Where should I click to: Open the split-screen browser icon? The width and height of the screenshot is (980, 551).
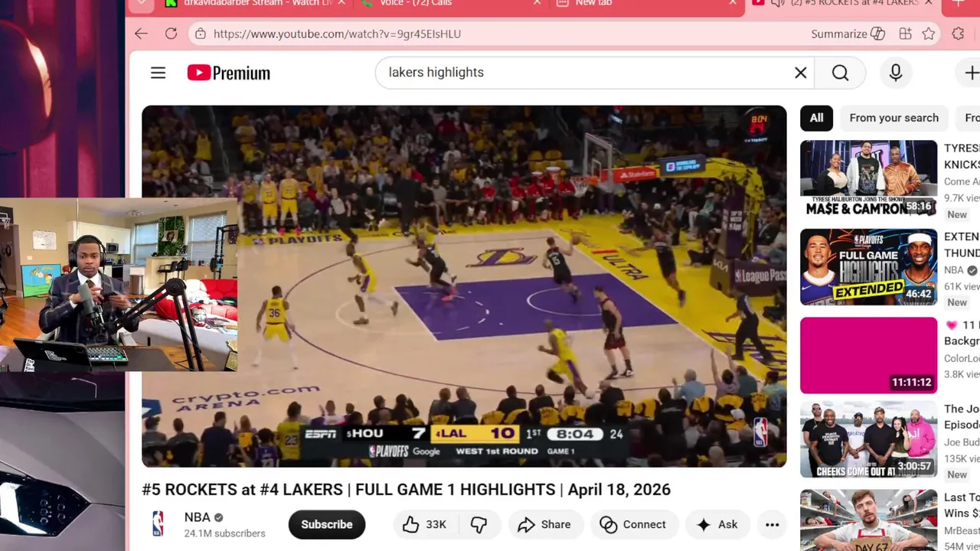click(x=905, y=34)
